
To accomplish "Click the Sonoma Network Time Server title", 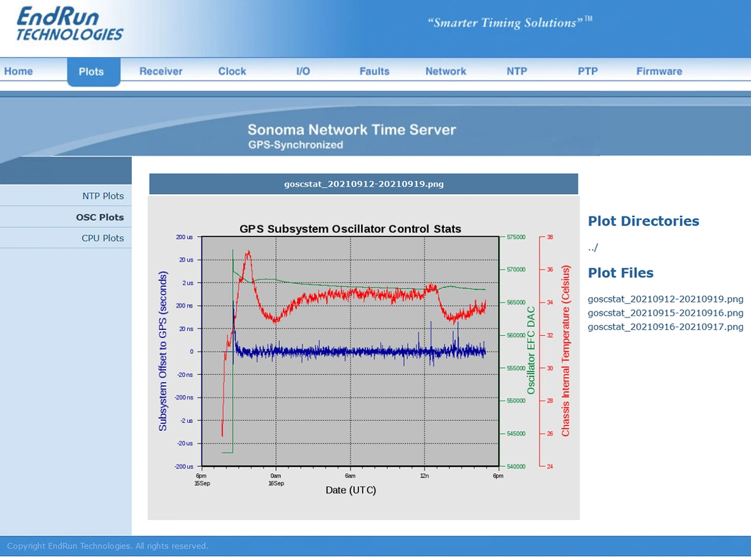I will click(352, 130).
